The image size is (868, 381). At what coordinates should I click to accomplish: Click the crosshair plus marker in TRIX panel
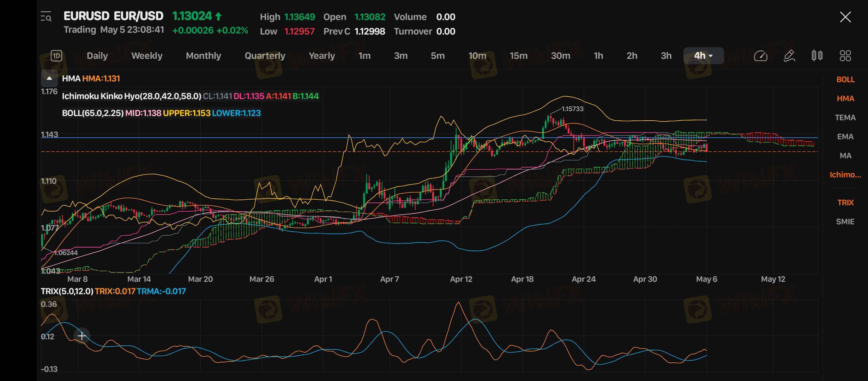point(82,336)
